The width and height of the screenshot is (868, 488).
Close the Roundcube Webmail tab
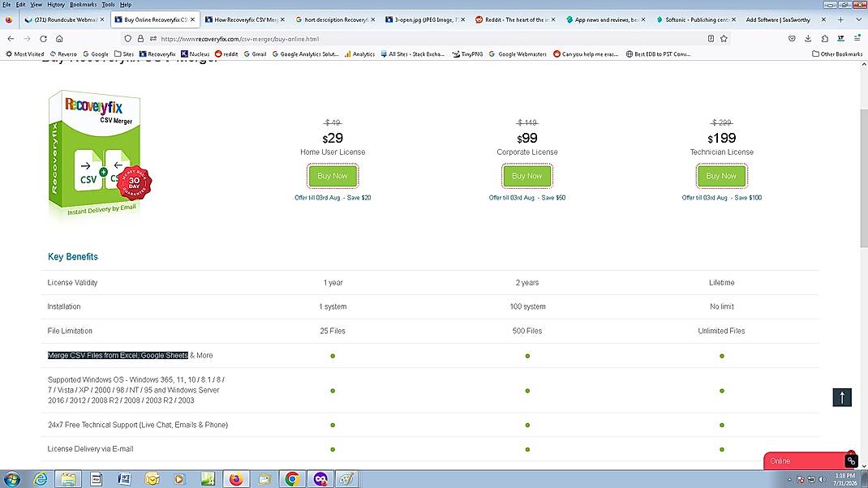tap(102, 19)
